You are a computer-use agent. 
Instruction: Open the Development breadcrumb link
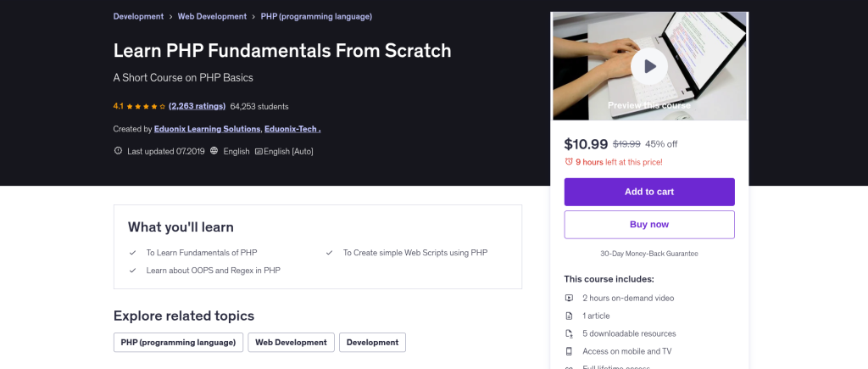tap(138, 16)
